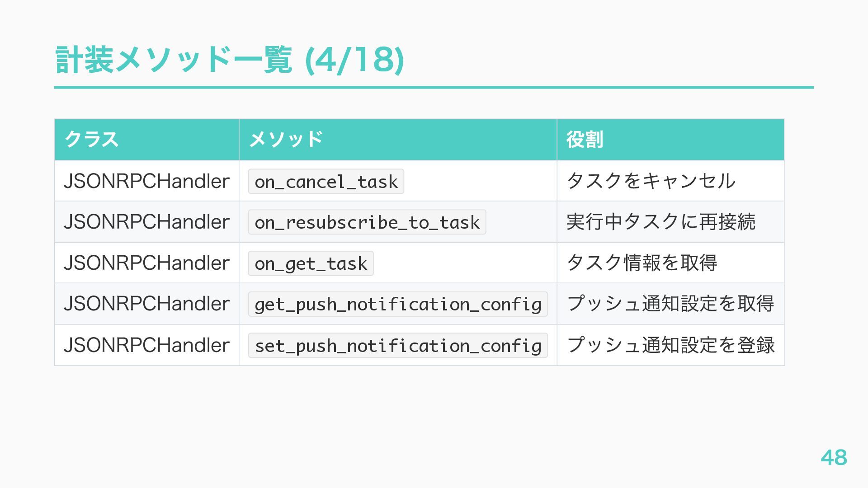Select JSONRPCHandler next to on_resubscribe_to_task

click(147, 221)
